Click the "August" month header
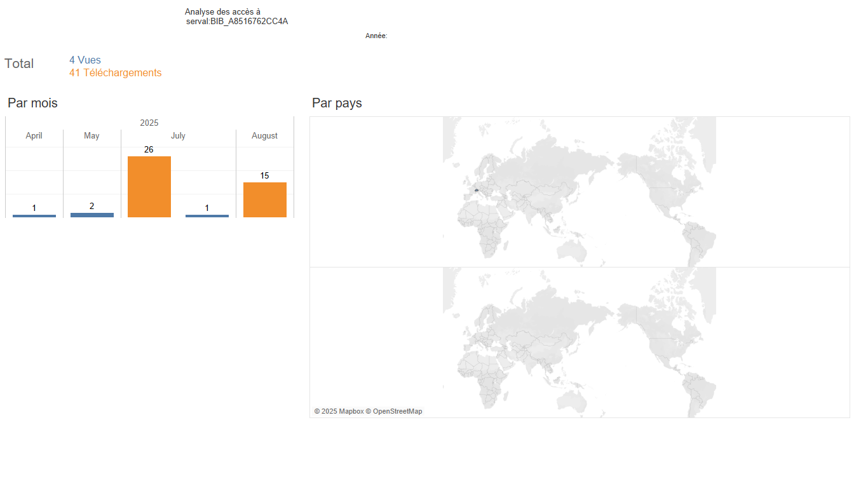 point(265,136)
